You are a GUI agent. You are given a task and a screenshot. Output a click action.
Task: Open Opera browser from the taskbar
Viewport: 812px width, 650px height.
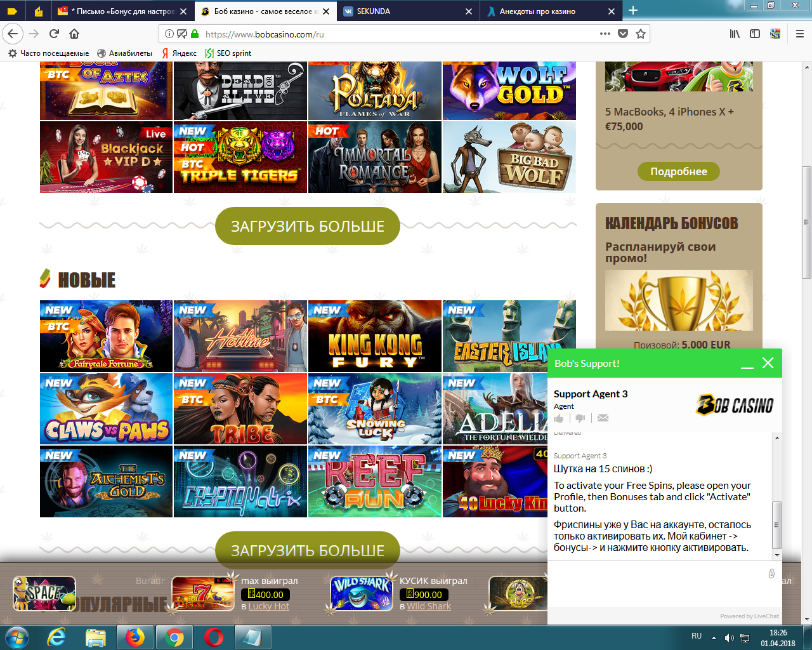click(x=214, y=637)
